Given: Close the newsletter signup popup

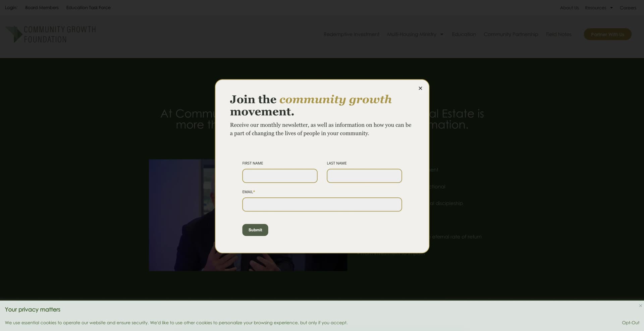Looking at the screenshot, I should [420, 88].
